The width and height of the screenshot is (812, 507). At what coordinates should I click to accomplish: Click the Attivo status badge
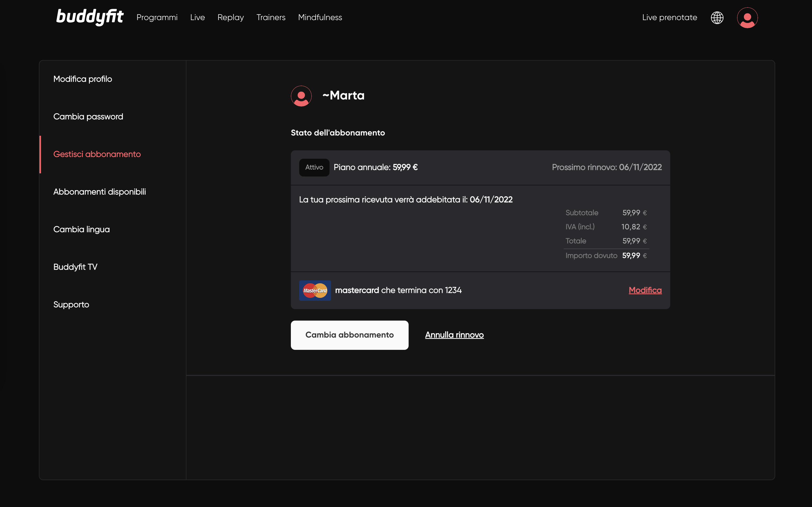coord(314,167)
